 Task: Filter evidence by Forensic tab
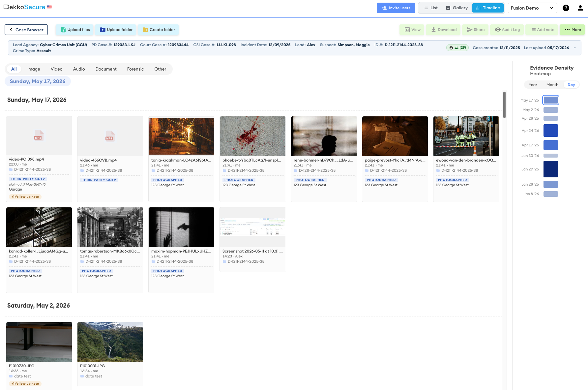click(x=135, y=69)
